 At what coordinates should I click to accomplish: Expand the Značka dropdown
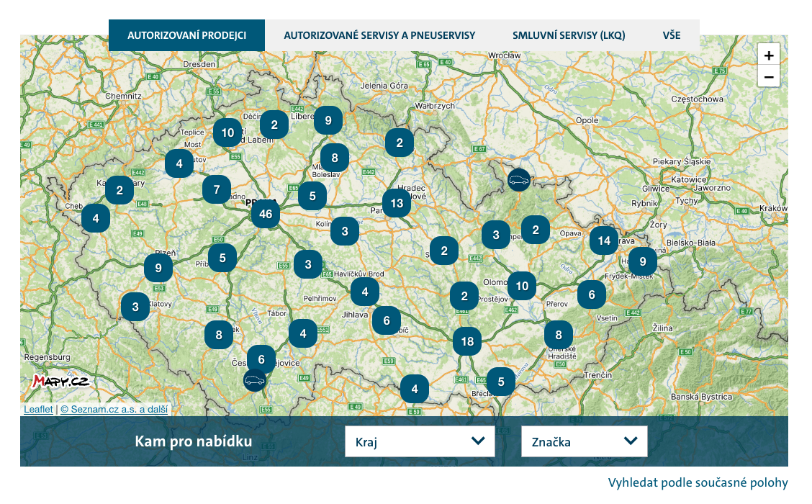pyautogui.click(x=584, y=441)
